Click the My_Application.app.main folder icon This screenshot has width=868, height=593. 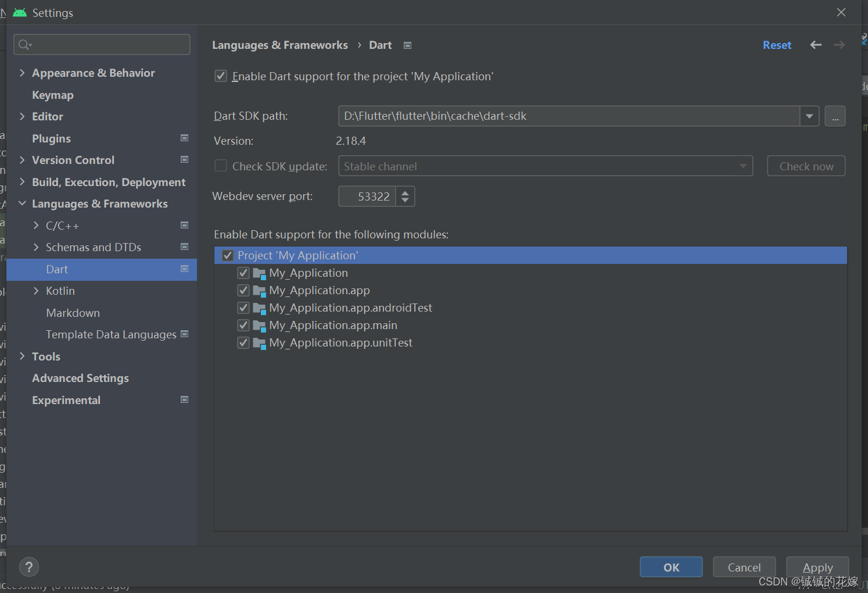coord(260,326)
